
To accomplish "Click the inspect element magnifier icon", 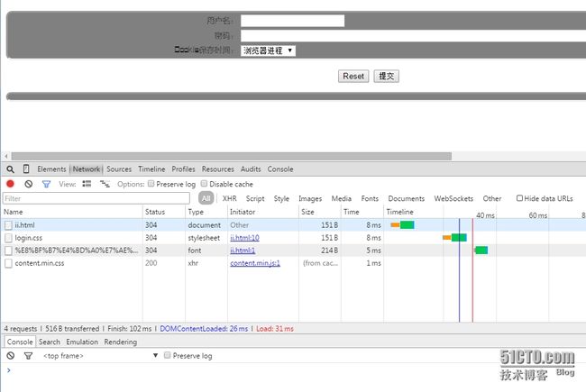I will coord(10,169).
